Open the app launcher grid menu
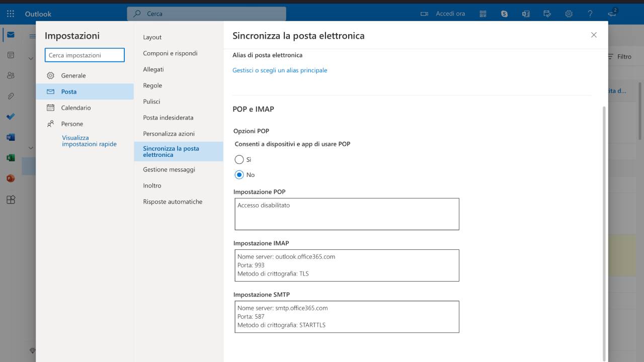Screen dimensions: 644x362 pos(10,13)
